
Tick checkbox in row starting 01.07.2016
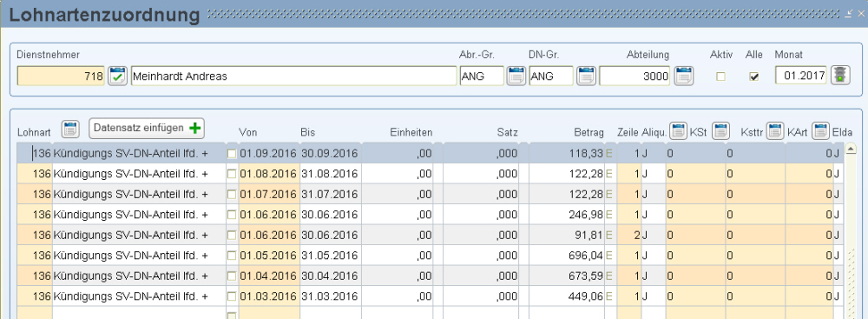[232, 194]
